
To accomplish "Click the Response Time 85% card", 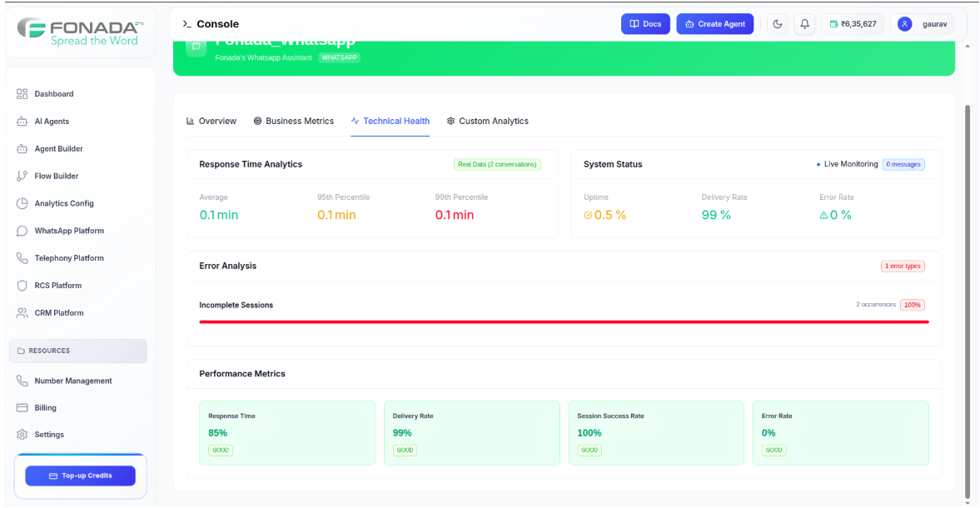I will pyautogui.click(x=287, y=433).
